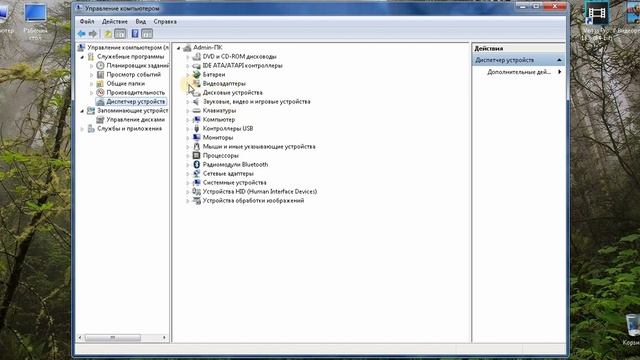Select Диспетчер устройств in left tree
Image resolution: width=640 pixels, height=360 pixels.
tap(136, 102)
